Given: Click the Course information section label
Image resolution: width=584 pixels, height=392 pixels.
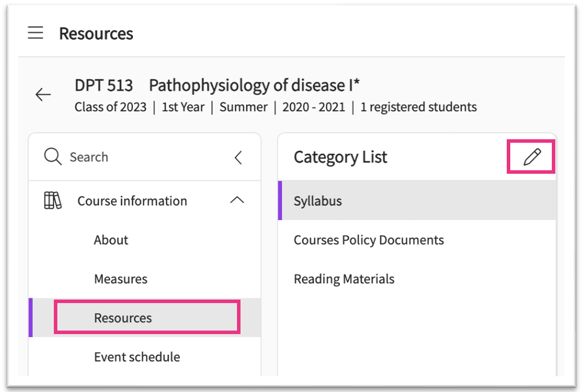Looking at the screenshot, I should 132,201.
